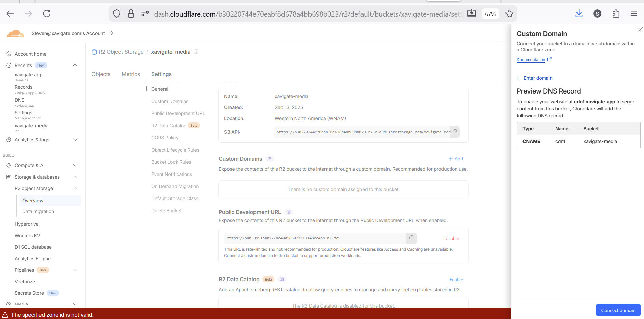This screenshot has width=644, height=319.
Task: Open the site permissions icon in address bar
Action: (145, 14)
